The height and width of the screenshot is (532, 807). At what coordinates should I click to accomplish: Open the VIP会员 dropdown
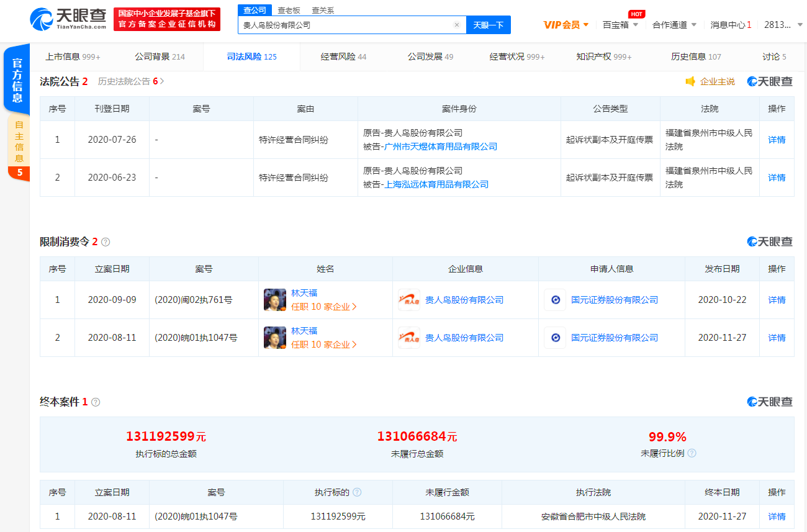click(x=566, y=25)
